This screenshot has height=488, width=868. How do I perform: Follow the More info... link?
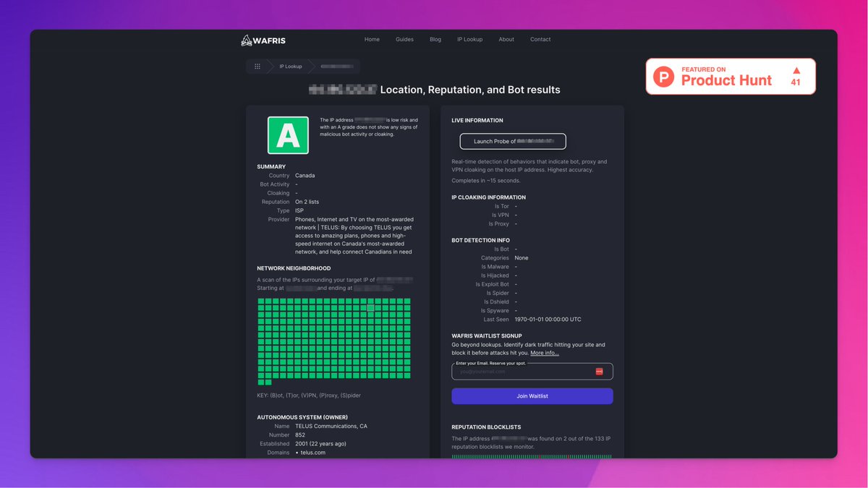pos(545,353)
